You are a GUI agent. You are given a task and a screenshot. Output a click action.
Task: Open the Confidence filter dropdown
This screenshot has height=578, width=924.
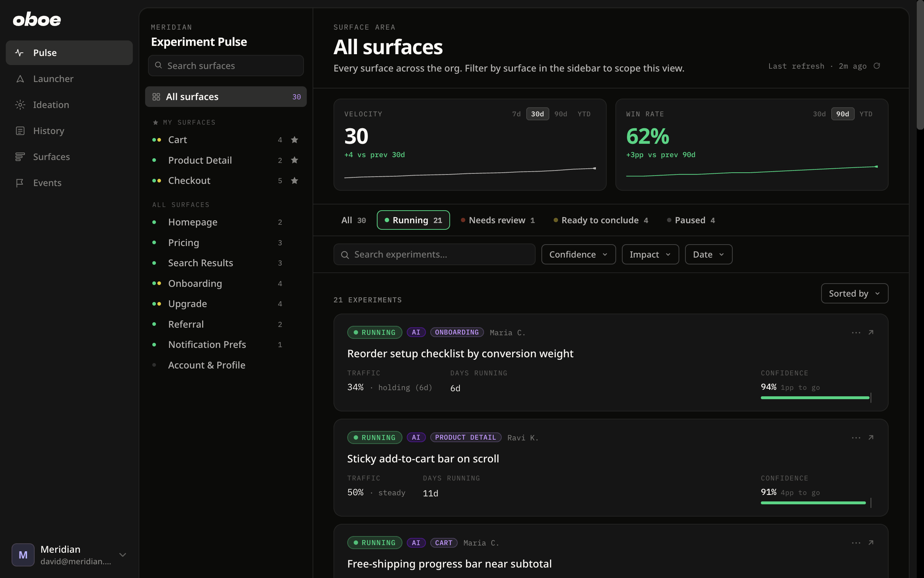(x=579, y=255)
